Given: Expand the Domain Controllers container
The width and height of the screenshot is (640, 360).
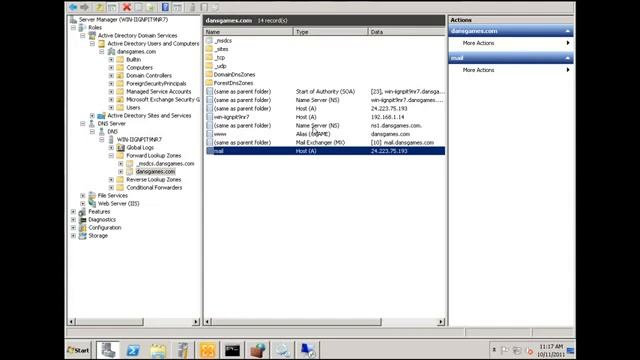Looking at the screenshot, I should tap(111, 76).
